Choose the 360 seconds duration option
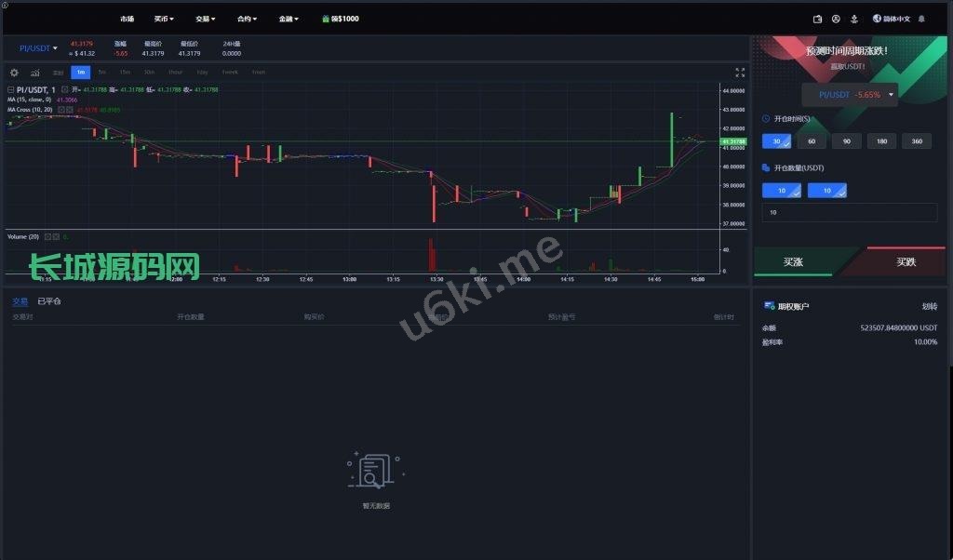Image resolution: width=953 pixels, height=560 pixels. [x=917, y=141]
